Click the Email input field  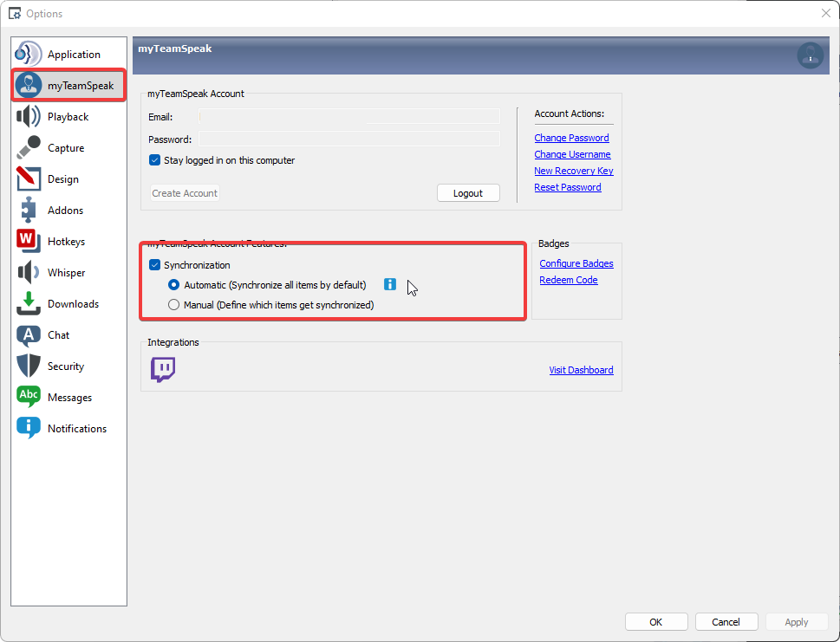(349, 116)
